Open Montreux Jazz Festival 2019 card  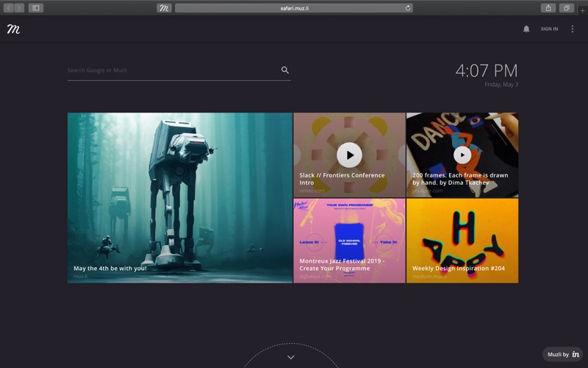pos(349,241)
